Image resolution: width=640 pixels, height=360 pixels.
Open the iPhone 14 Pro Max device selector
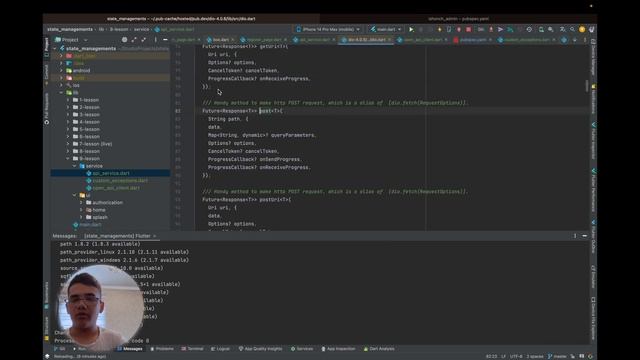328,29
